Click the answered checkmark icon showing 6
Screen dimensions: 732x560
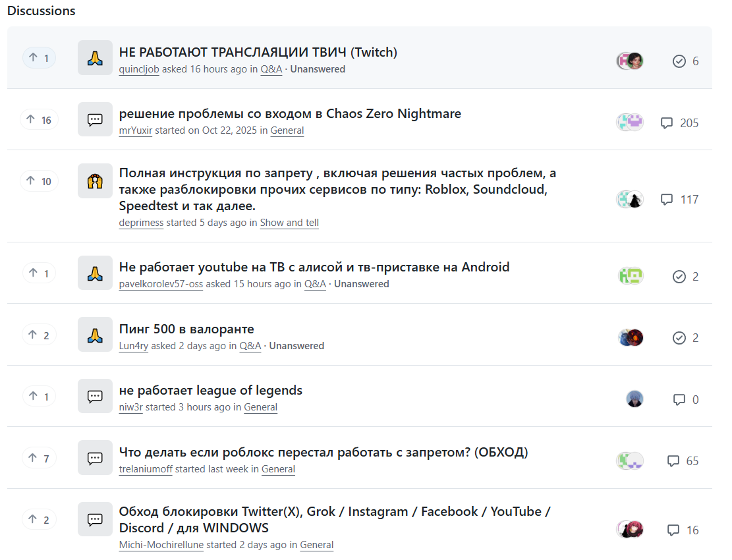click(x=679, y=61)
